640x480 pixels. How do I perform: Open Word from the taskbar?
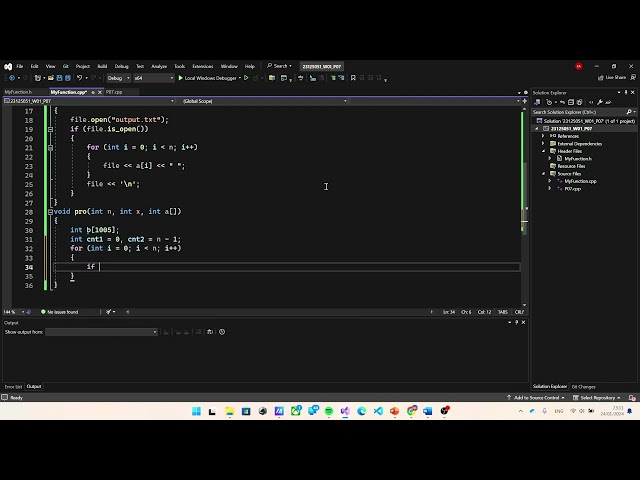pos(428,411)
